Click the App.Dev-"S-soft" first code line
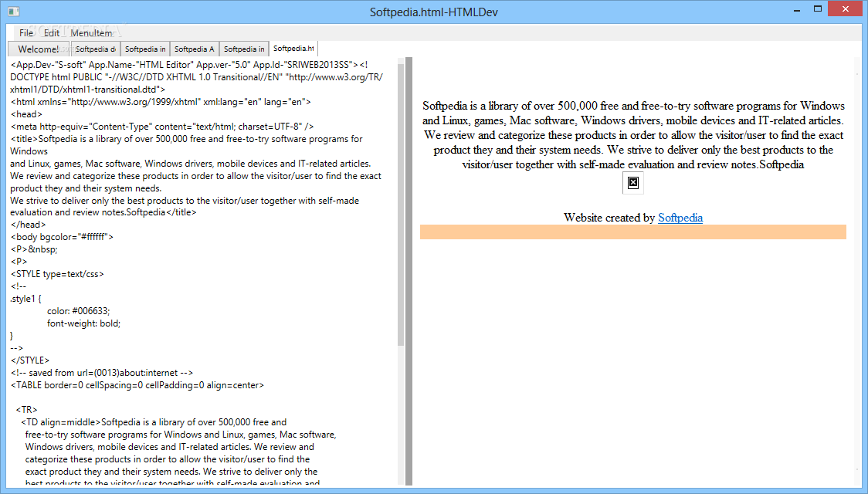Screen dimensions: 868x494 [x=188, y=65]
